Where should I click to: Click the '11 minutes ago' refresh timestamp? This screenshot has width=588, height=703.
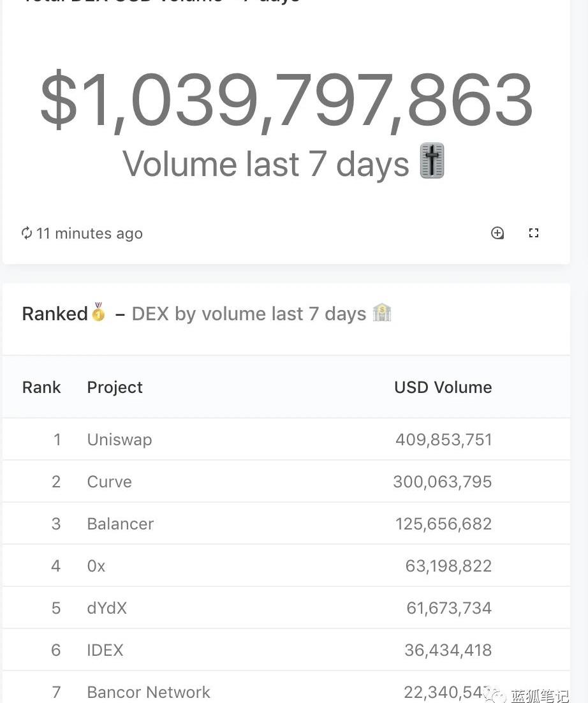click(89, 233)
